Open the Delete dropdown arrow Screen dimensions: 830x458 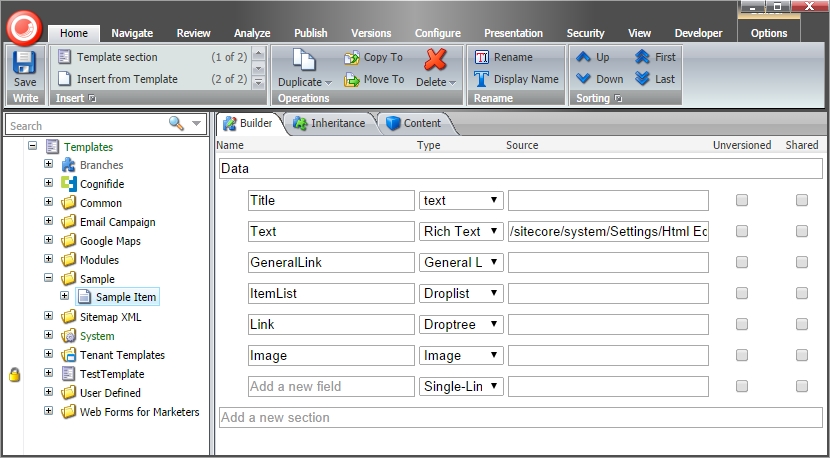click(x=453, y=83)
